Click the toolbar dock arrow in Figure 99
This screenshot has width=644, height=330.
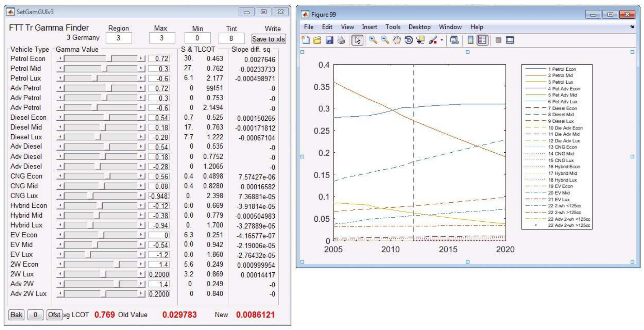click(x=632, y=27)
